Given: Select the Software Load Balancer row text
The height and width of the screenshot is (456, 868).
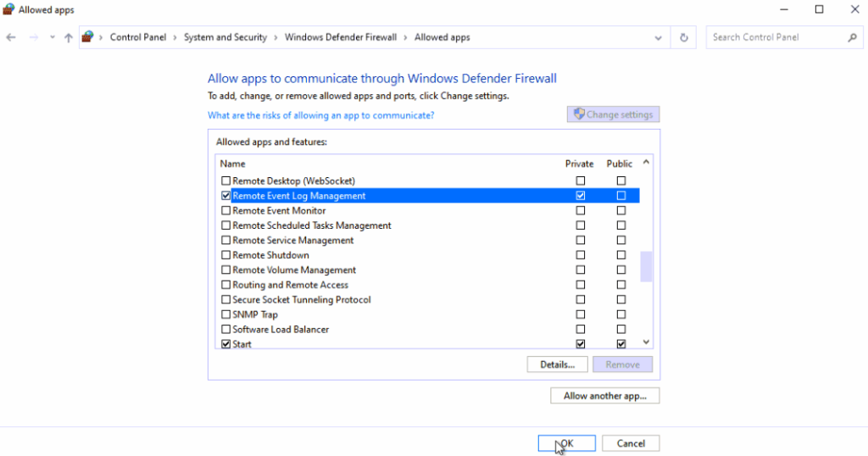Looking at the screenshot, I should pos(280,329).
